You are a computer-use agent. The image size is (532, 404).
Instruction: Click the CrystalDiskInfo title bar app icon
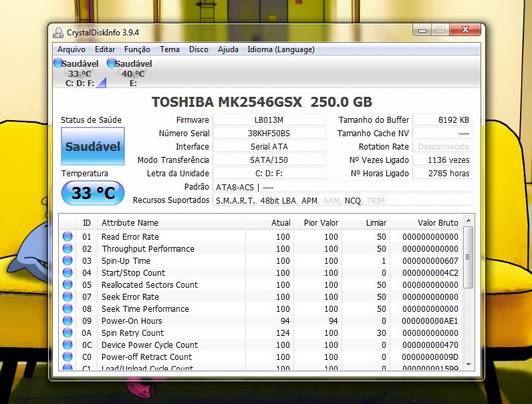pos(58,33)
